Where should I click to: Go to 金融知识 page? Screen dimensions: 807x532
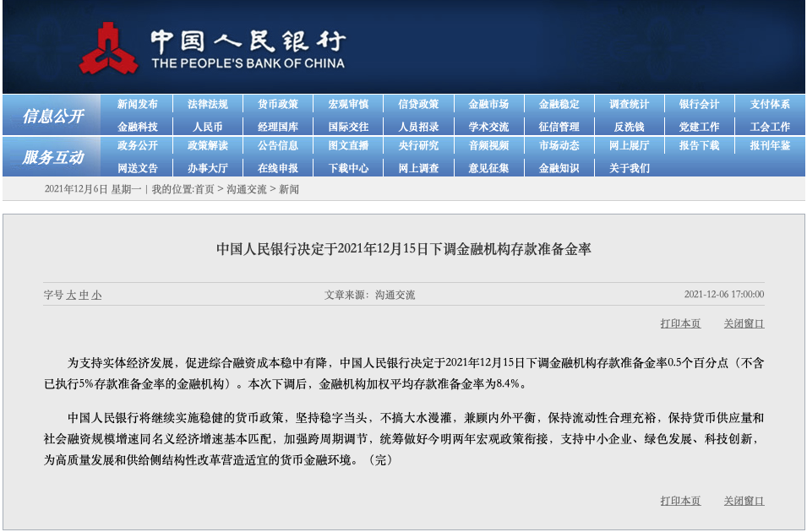coord(559,168)
